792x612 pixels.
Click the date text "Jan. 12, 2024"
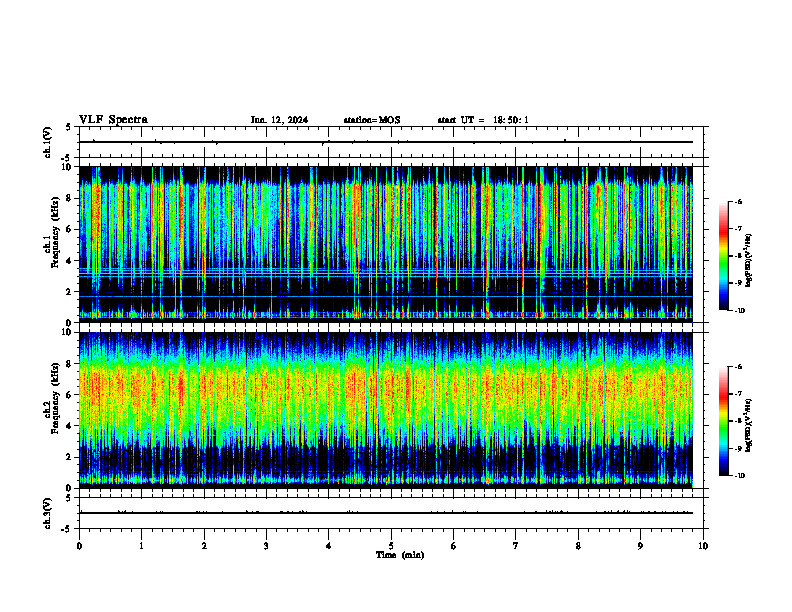pos(279,120)
